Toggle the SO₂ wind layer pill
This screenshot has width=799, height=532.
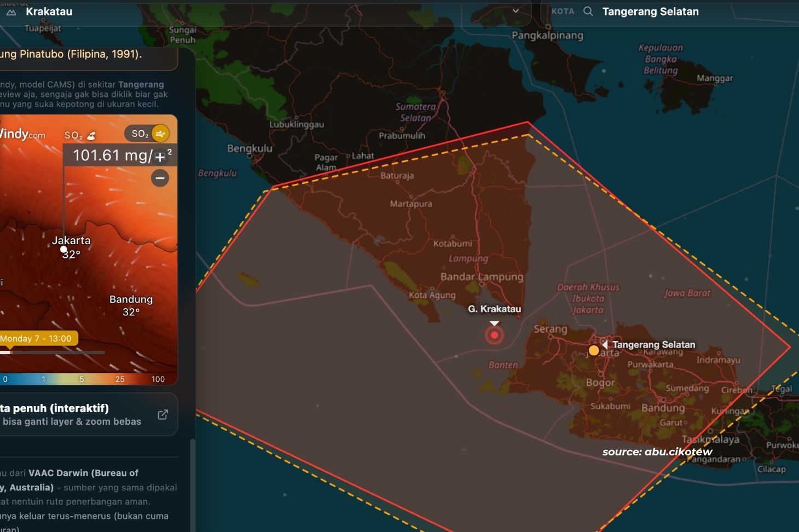[147, 134]
